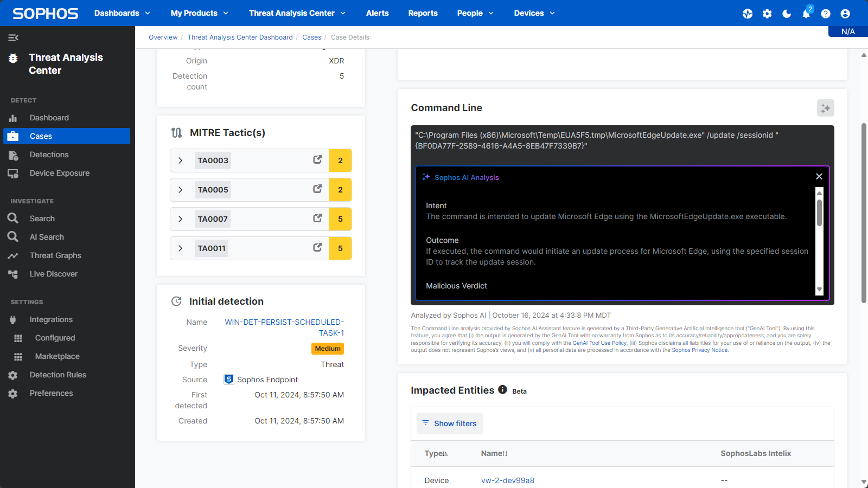
Task: Collapse the left sidebar menu icon
Action: click(x=13, y=37)
